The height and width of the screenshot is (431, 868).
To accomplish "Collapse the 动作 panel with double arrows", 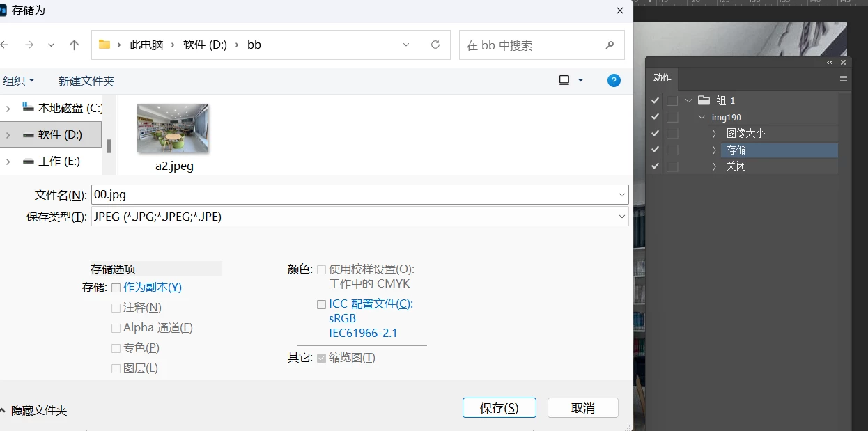I will [x=830, y=62].
